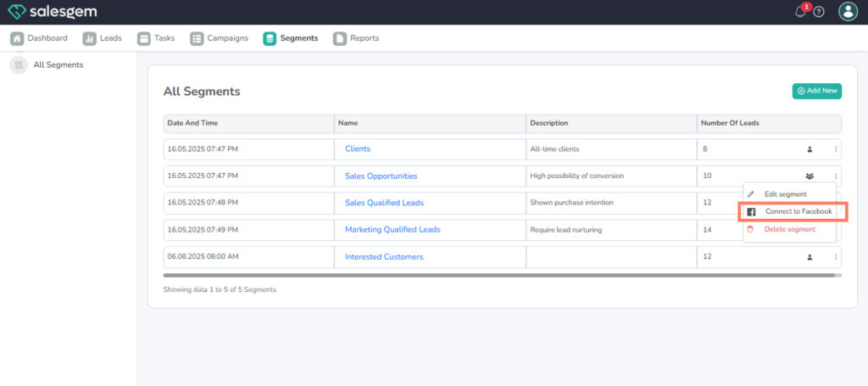This screenshot has width=868, height=386.
Task: Choose Edit segment from the menu
Action: tap(785, 194)
